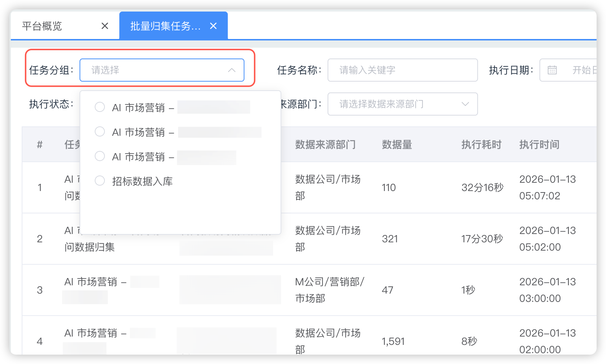Collapse the 任务分组 dropdown using its up chevron
The width and height of the screenshot is (606, 364).
[x=232, y=70]
